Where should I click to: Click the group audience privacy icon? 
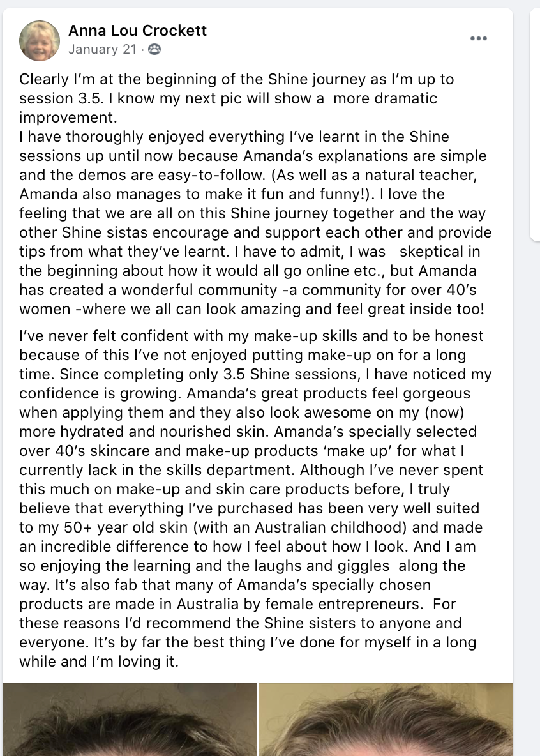coord(154,49)
